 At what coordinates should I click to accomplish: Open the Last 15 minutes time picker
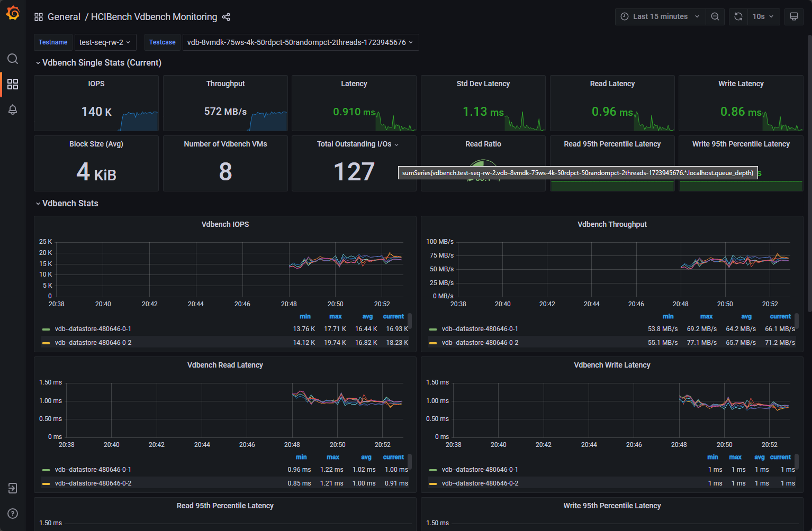tap(660, 17)
